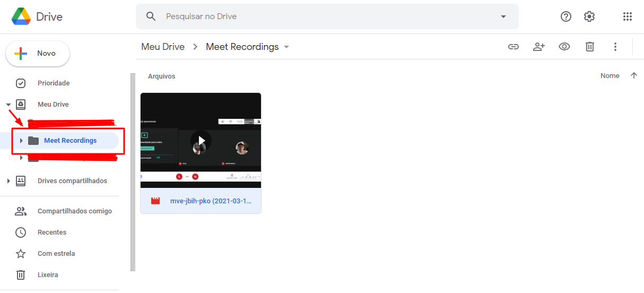
Task: Open the Google apps grid
Action: 628,16
